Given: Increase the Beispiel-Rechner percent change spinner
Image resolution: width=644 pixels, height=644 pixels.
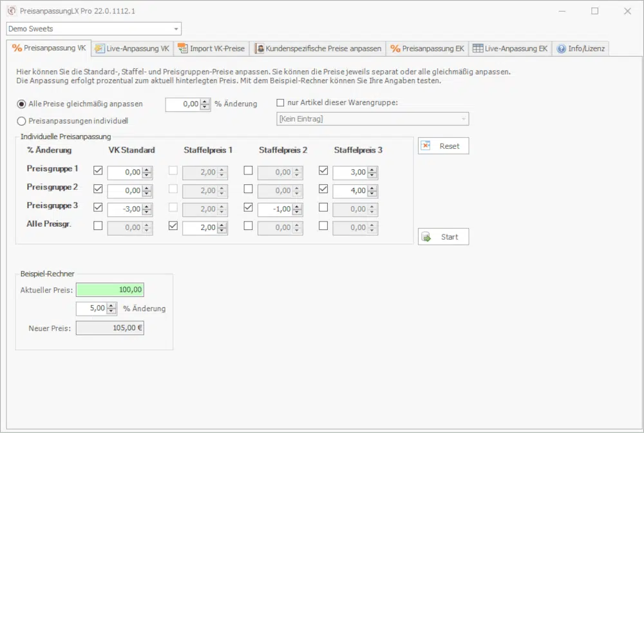Looking at the screenshot, I should click(x=112, y=305).
